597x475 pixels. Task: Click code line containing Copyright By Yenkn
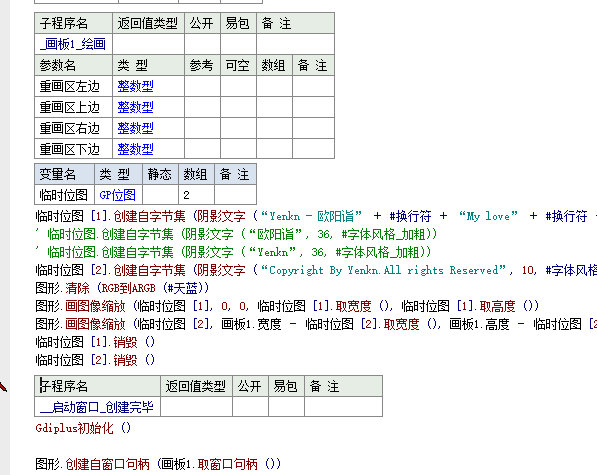click(x=316, y=270)
